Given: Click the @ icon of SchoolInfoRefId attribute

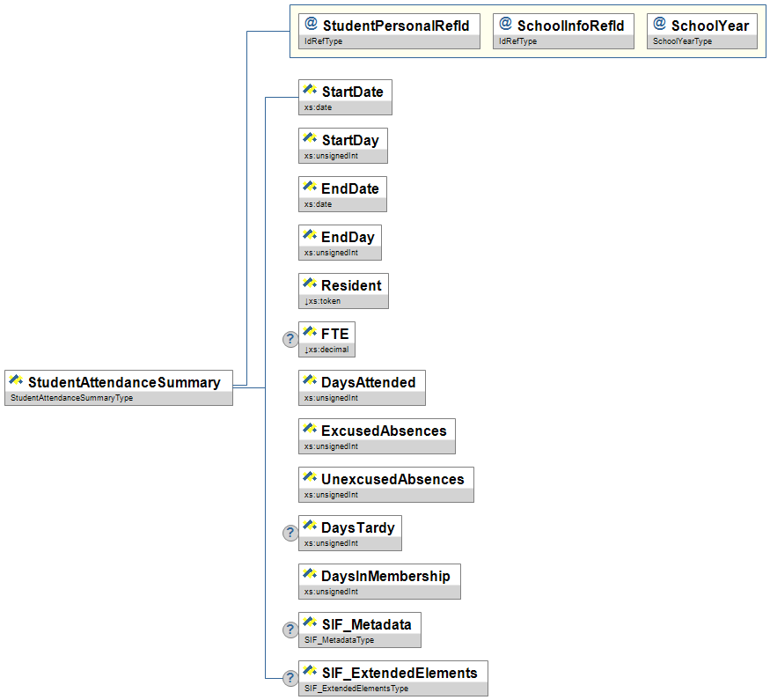Looking at the screenshot, I should click(505, 25).
